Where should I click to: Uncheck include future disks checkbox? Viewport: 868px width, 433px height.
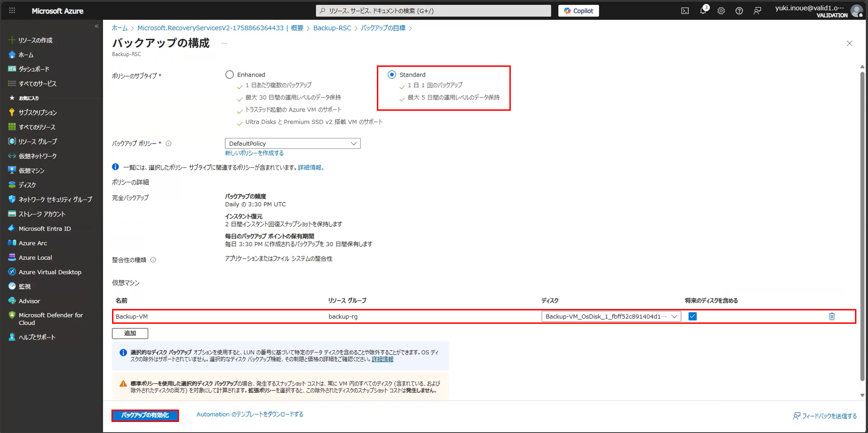[692, 316]
